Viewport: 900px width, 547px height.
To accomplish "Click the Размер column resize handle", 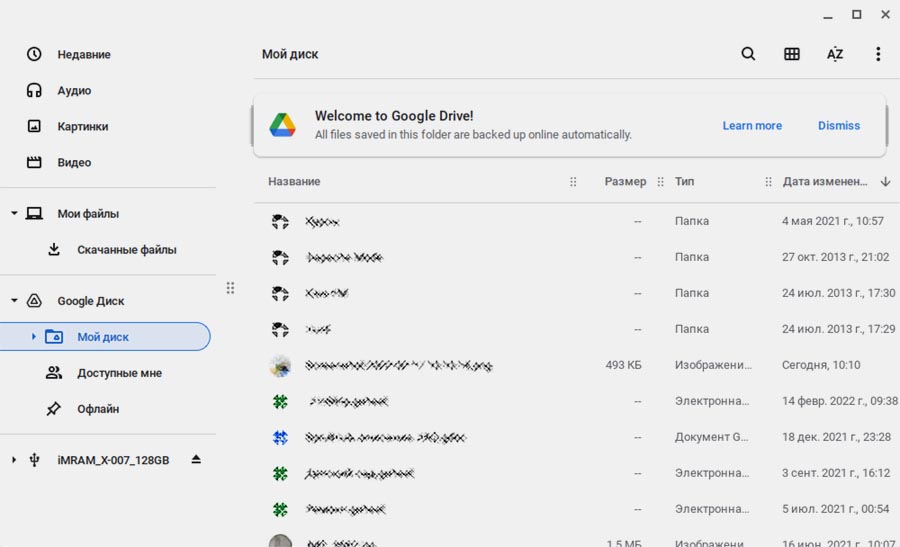I will tap(660, 182).
